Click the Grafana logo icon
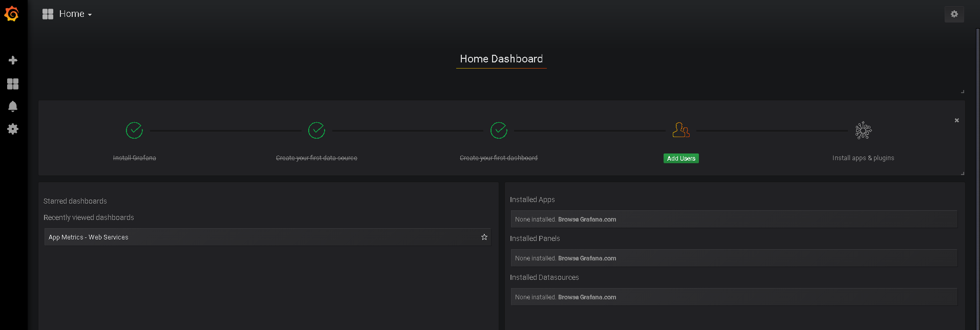The height and width of the screenshot is (330, 980). click(x=11, y=14)
